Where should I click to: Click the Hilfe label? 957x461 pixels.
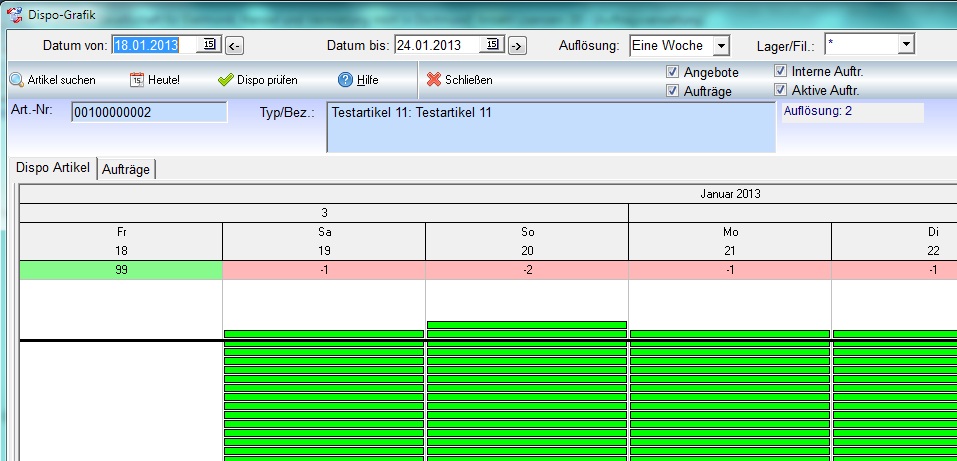[x=367, y=80]
